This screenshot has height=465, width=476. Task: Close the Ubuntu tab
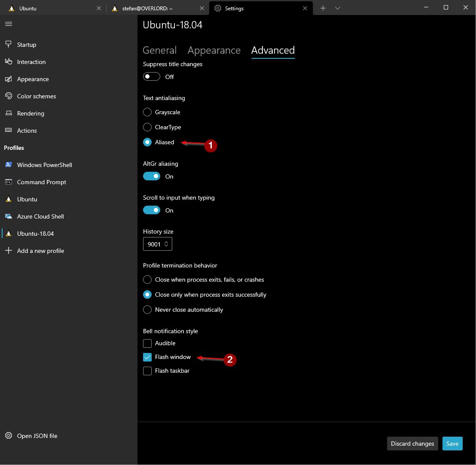click(x=99, y=8)
